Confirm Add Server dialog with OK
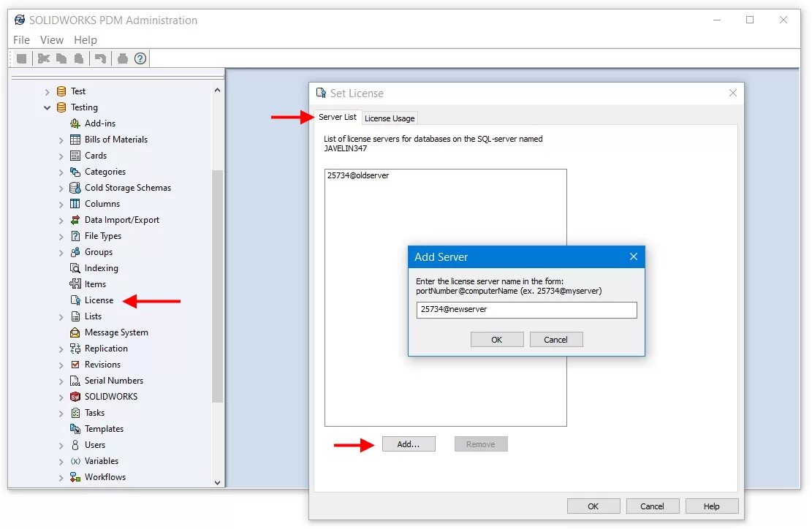The image size is (812, 529). (x=496, y=340)
